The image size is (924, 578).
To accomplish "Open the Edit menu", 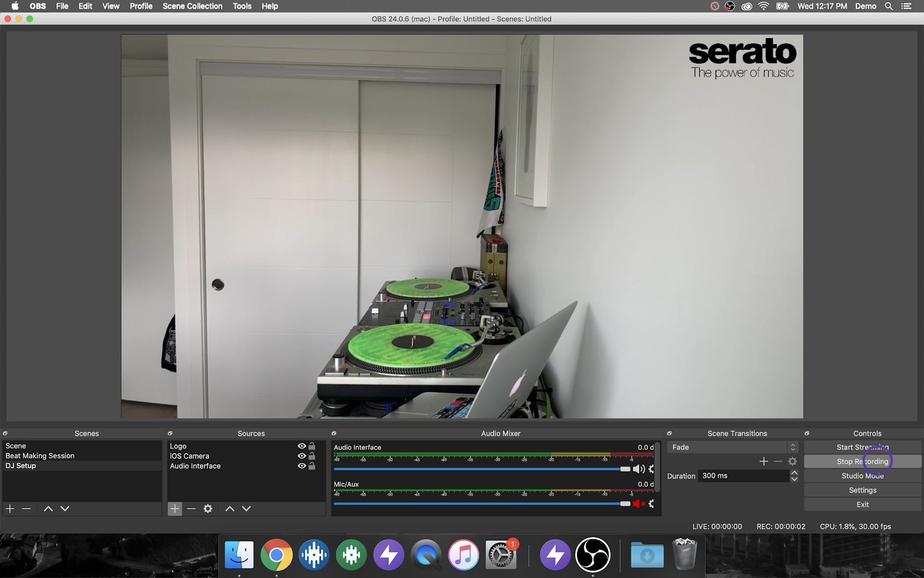I will 85,6.
